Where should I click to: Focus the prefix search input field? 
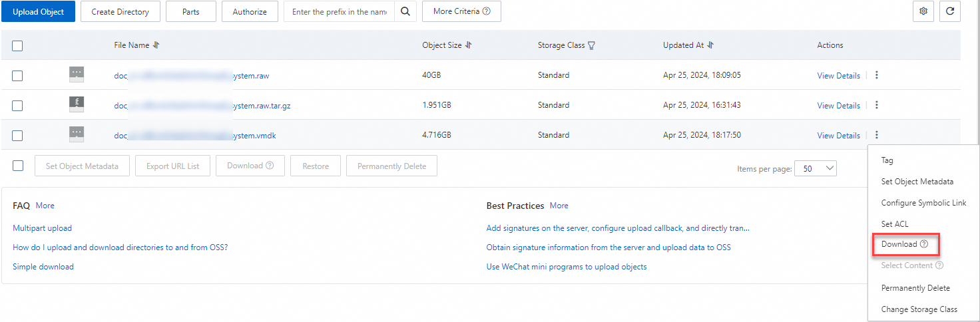coord(339,11)
